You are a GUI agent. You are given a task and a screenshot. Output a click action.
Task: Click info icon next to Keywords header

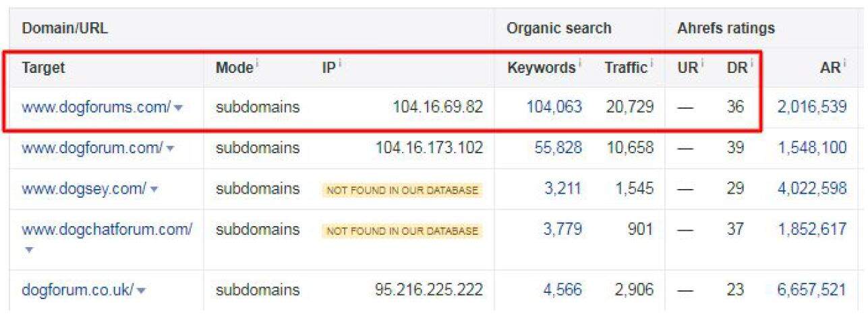click(579, 64)
